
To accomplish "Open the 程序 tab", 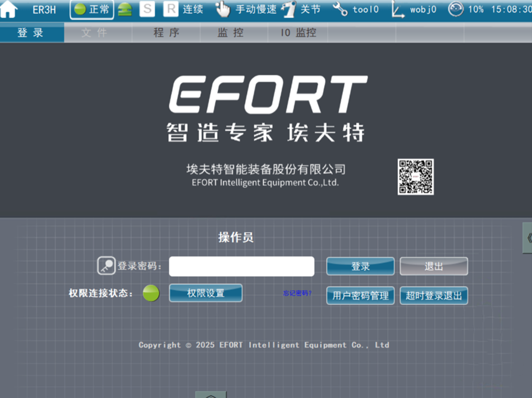I will tap(166, 32).
